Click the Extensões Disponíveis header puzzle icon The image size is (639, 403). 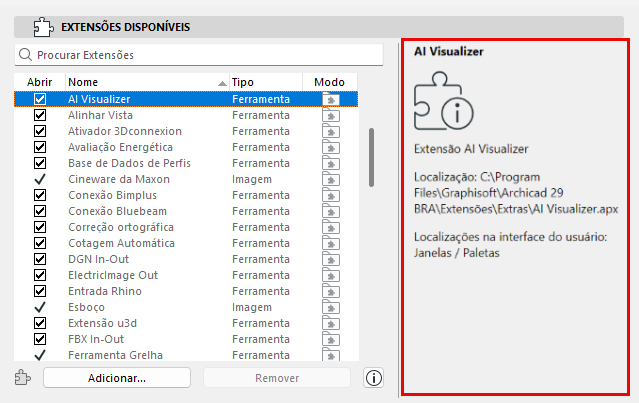pyautogui.click(x=43, y=27)
